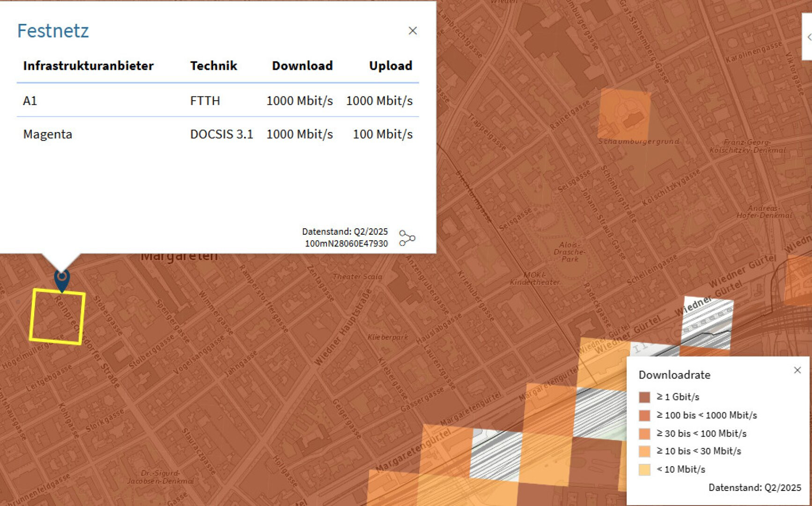The image size is (812, 506).
Task: Click the Upload column header
Action: [x=391, y=66]
